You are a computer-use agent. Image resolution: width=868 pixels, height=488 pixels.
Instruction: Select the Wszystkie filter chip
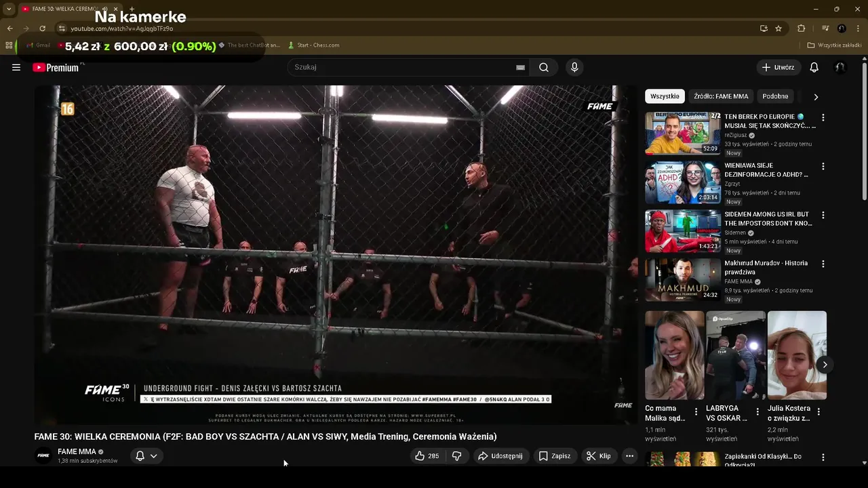click(665, 96)
